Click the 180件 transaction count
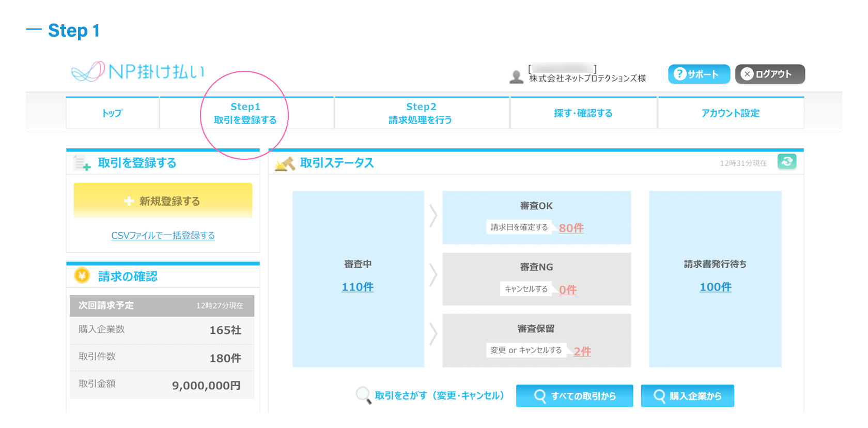Image resolution: width=868 pixels, height=428 pixels. click(225, 358)
